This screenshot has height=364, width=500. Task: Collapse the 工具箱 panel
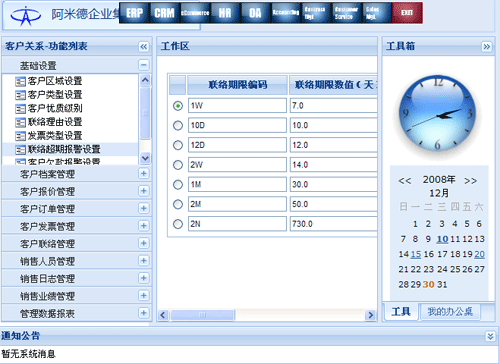point(487,46)
